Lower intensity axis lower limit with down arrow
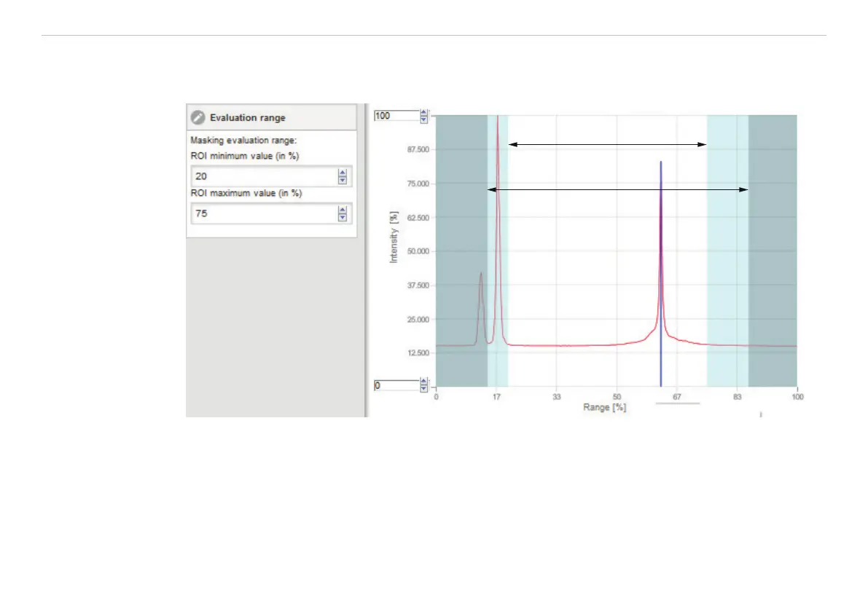Viewport: 868px width, 611px height. (x=423, y=389)
